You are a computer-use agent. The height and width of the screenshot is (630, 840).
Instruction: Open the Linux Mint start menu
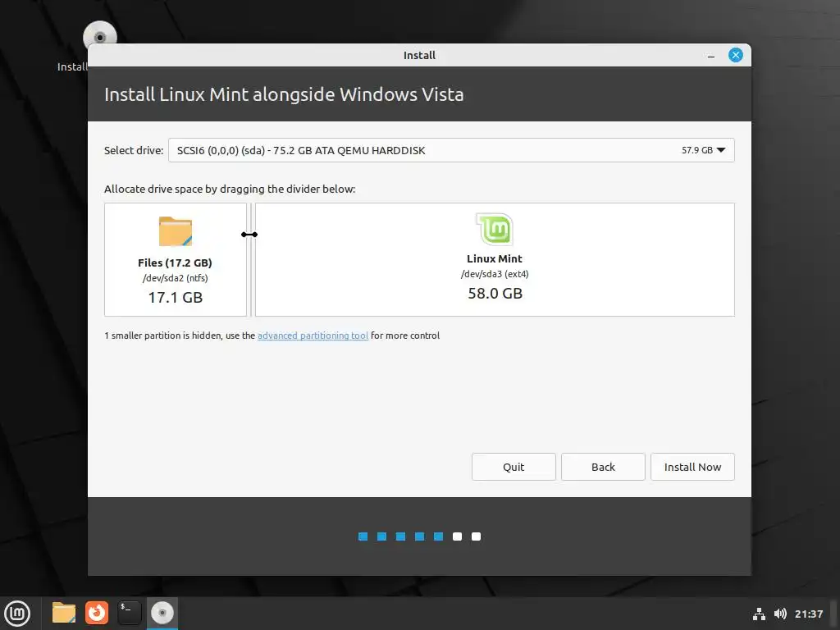click(17, 613)
